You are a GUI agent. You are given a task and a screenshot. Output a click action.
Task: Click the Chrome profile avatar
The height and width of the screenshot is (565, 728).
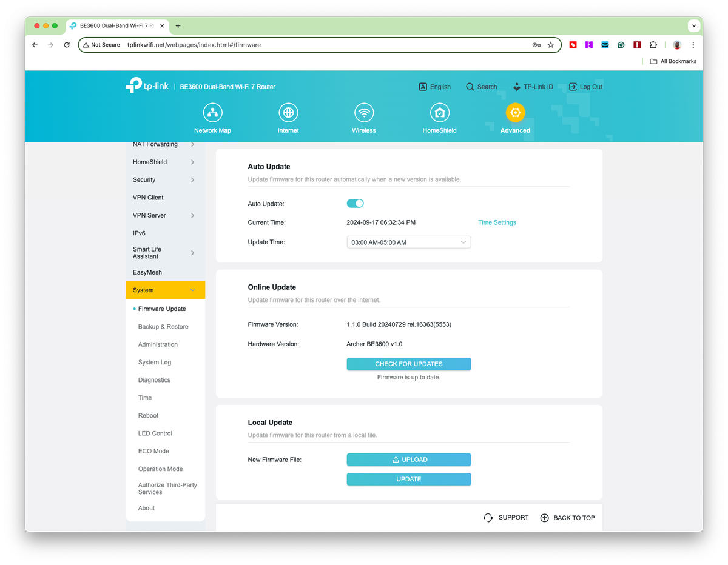tap(677, 45)
